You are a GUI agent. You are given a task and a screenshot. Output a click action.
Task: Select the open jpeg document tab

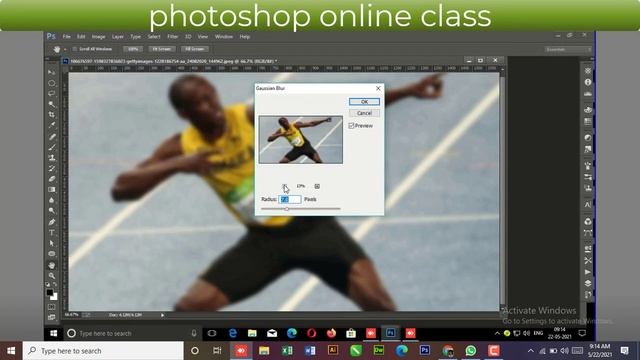click(173, 61)
